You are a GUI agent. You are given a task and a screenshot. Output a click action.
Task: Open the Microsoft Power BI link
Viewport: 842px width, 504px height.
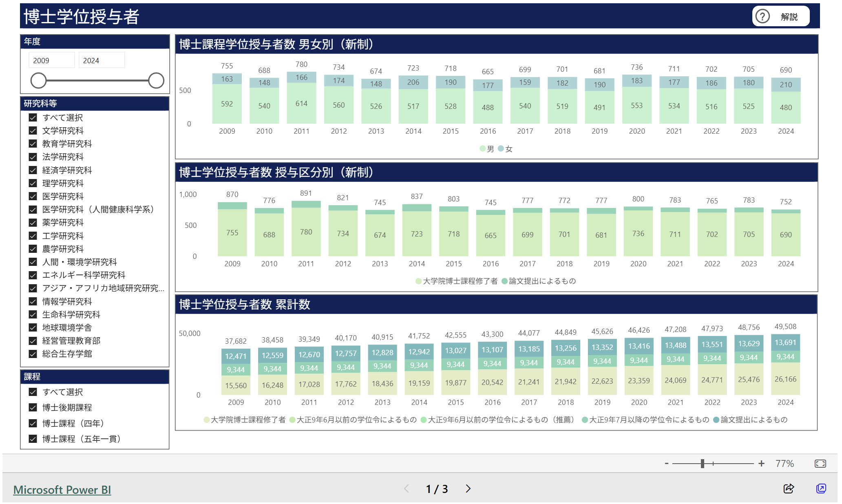[x=62, y=490]
